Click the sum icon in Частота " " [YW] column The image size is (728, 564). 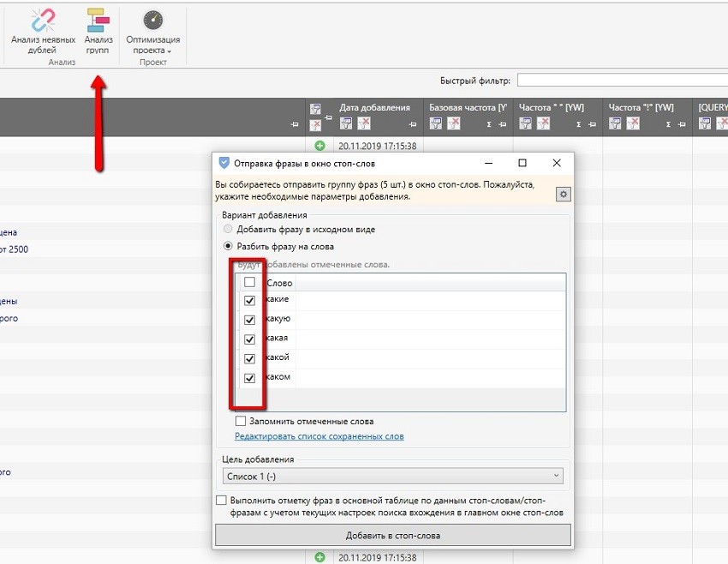(578, 124)
